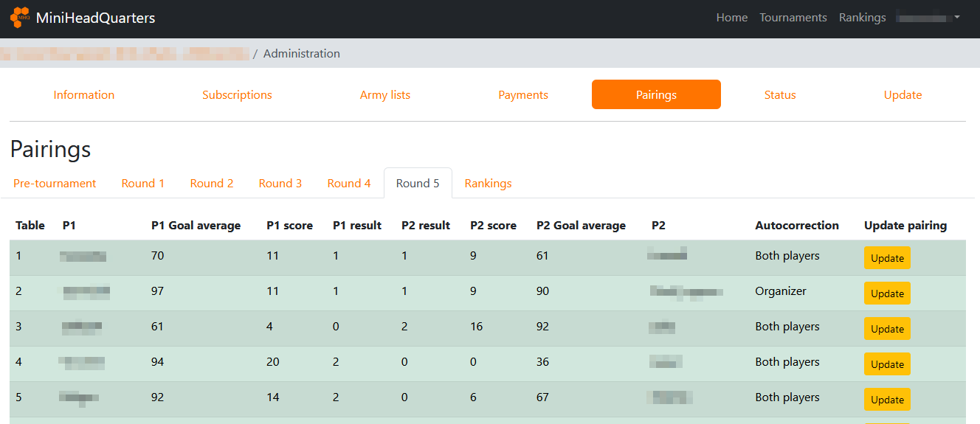Go to Home in navbar
This screenshot has height=424, width=980.
pos(731,18)
